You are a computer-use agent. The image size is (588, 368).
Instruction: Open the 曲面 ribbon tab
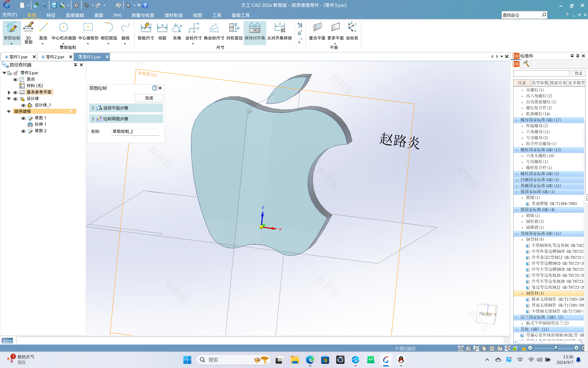(99, 15)
